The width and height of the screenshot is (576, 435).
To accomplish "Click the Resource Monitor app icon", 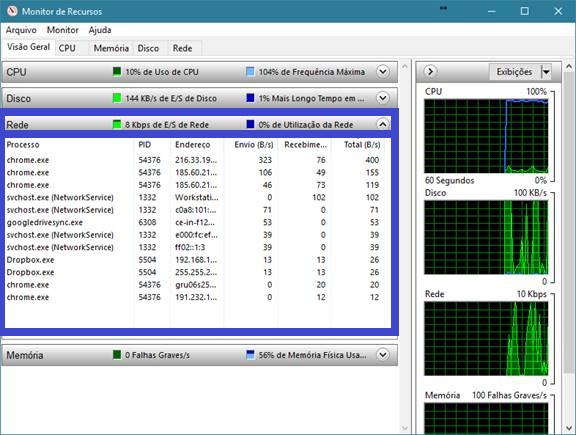I will (x=12, y=11).
